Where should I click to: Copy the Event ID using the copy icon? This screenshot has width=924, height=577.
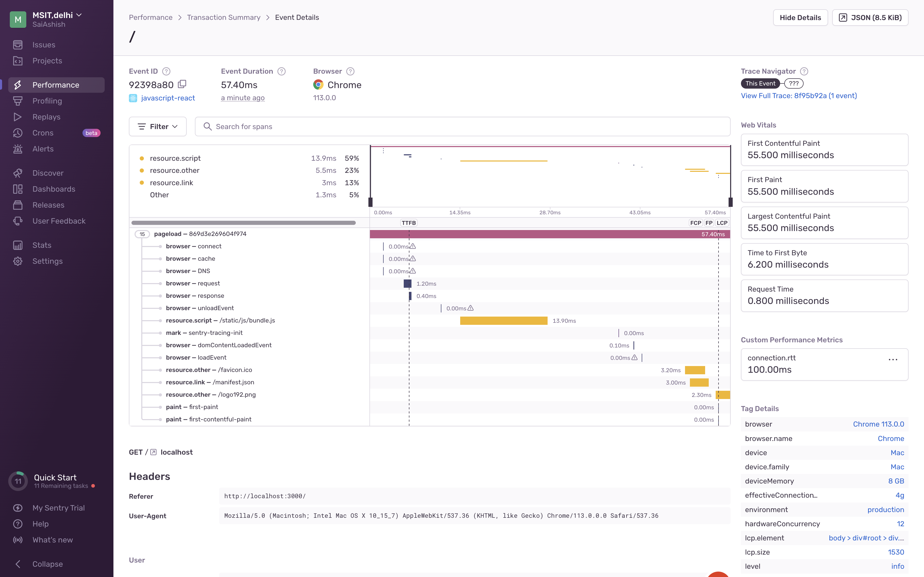pos(182,84)
